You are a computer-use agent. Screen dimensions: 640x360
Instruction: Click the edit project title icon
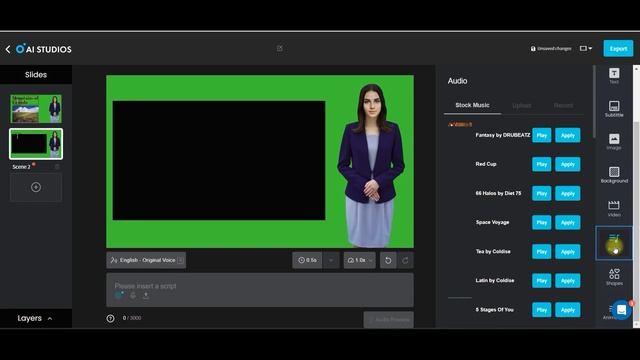point(280,49)
